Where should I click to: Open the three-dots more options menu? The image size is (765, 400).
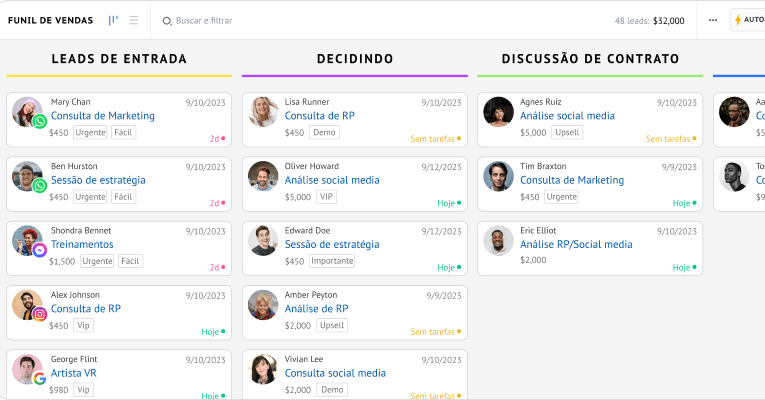pos(713,20)
